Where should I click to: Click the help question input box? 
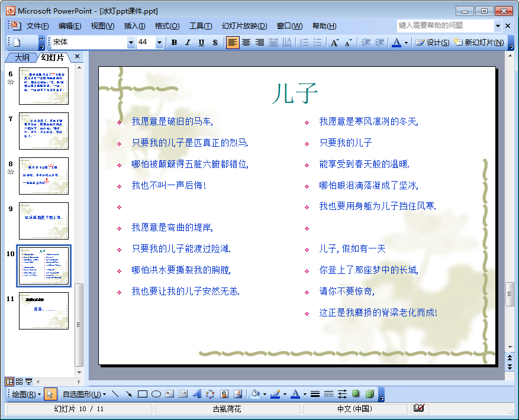(446, 25)
